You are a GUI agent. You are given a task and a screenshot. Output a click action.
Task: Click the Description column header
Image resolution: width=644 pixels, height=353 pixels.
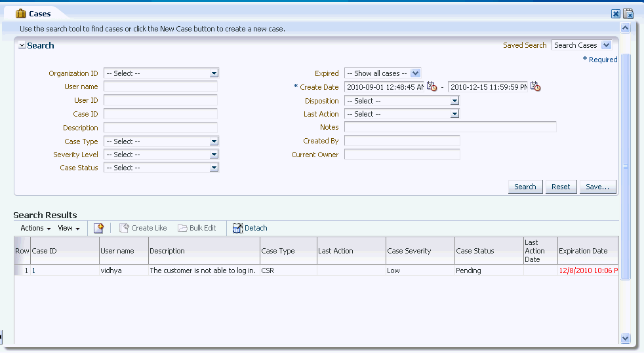pyautogui.click(x=204, y=251)
